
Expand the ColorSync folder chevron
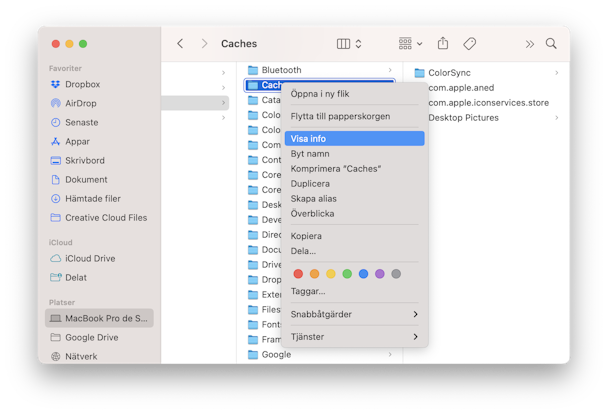point(557,72)
